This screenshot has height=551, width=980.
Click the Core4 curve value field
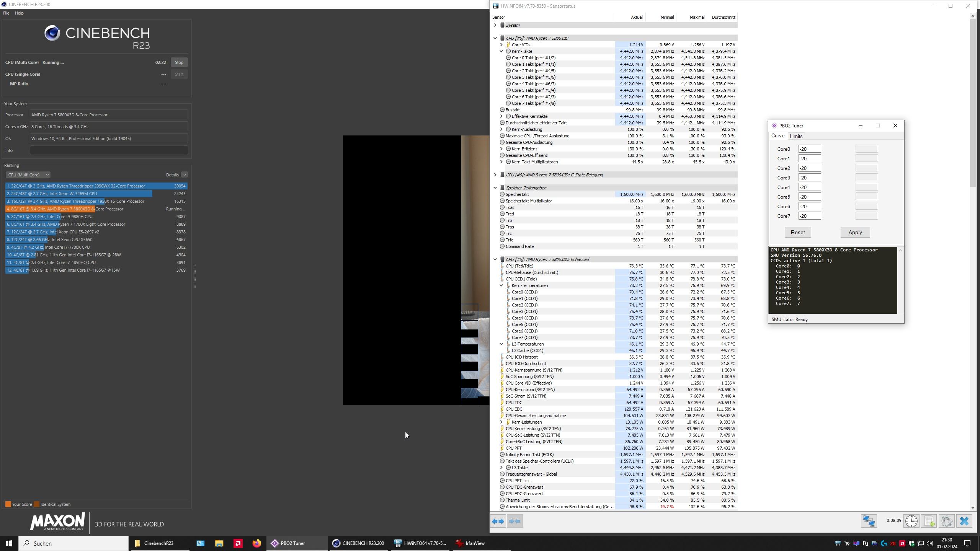coord(809,187)
